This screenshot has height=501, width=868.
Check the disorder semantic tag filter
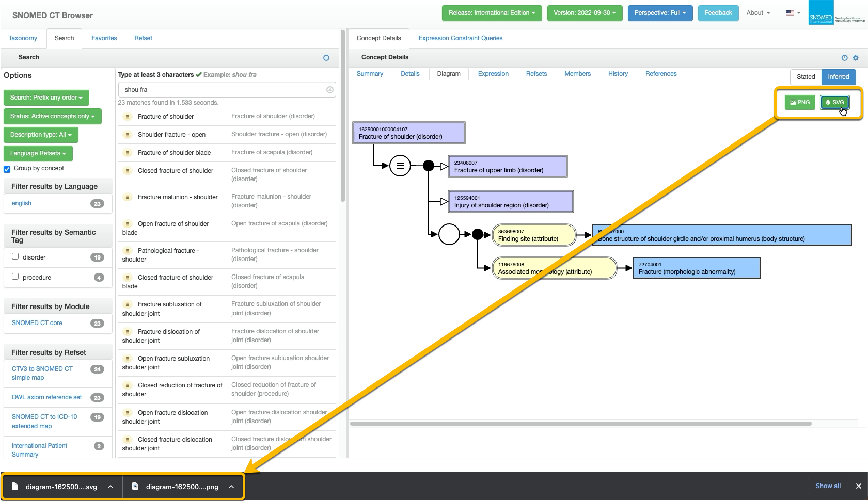click(x=15, y=256)
